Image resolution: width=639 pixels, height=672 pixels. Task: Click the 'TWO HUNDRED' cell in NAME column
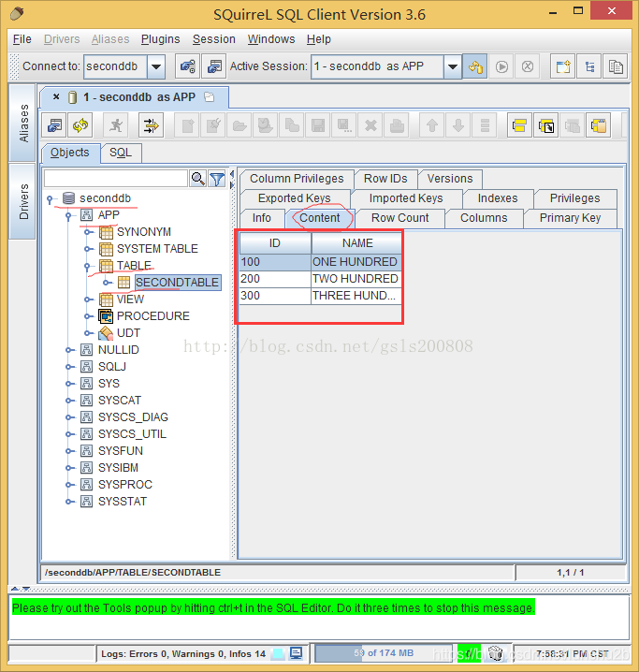tap(356, 279)
